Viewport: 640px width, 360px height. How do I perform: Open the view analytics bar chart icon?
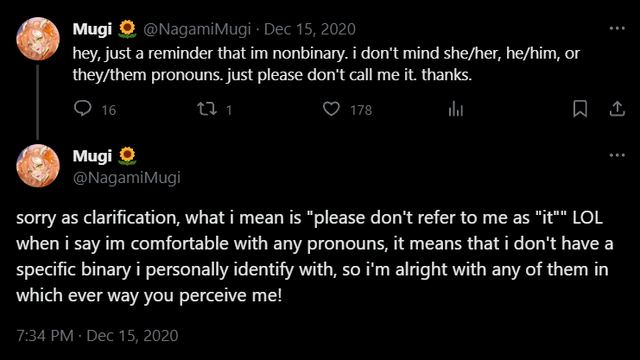pyautogui.click(x=456, y=109)
